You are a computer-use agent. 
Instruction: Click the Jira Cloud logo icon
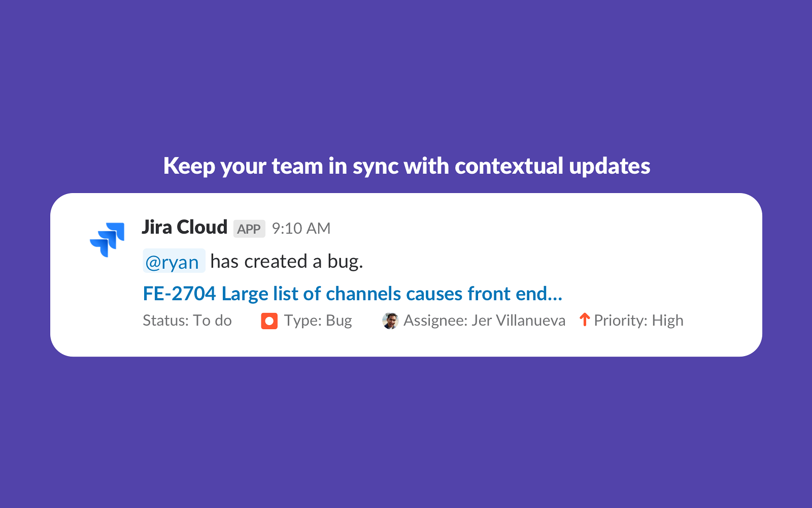click(107, 239)
